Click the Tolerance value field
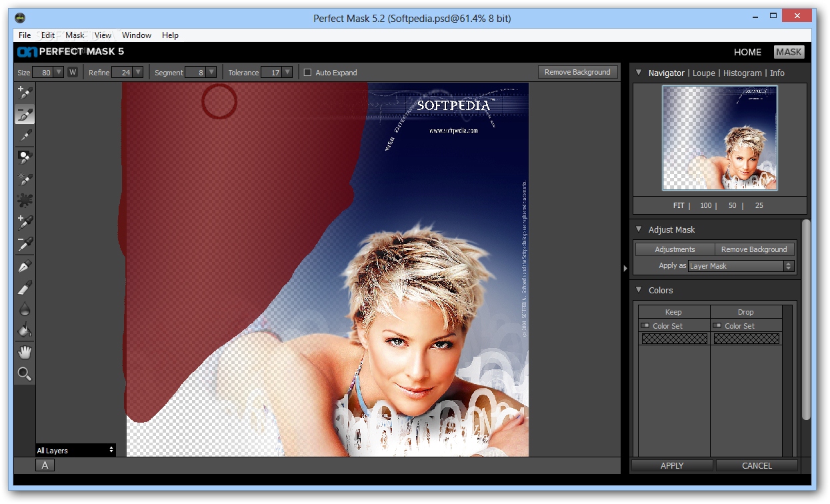This screenshot has width=830, height=504. coord(271,72)
